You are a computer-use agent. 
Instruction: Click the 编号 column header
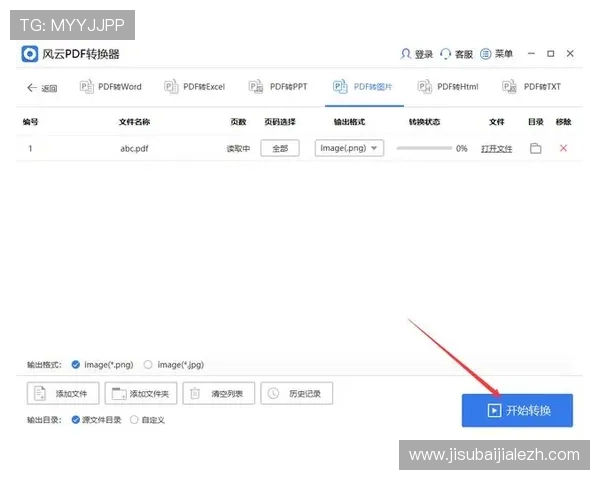[30, 122]
